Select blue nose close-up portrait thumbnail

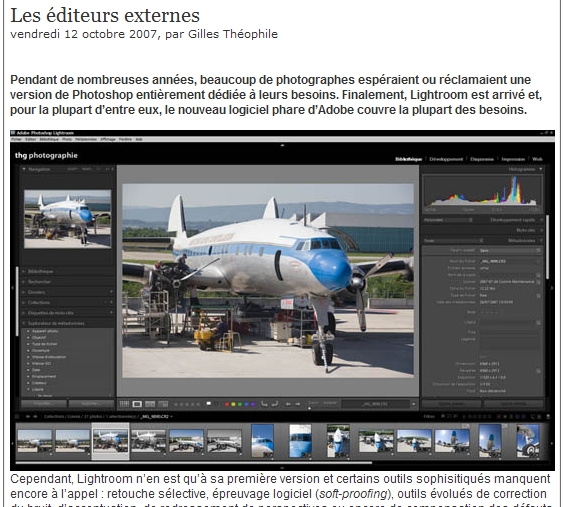300,441
